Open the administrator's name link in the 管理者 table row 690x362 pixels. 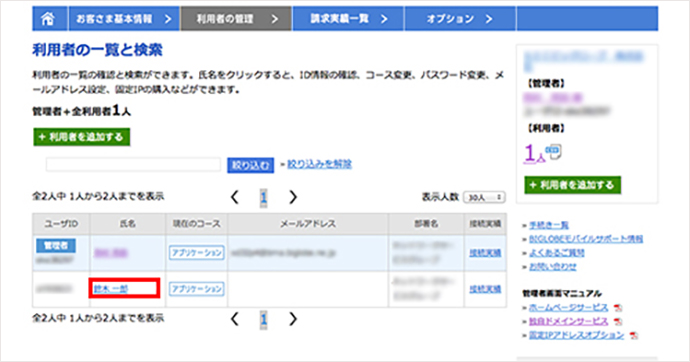coord(111,253)
